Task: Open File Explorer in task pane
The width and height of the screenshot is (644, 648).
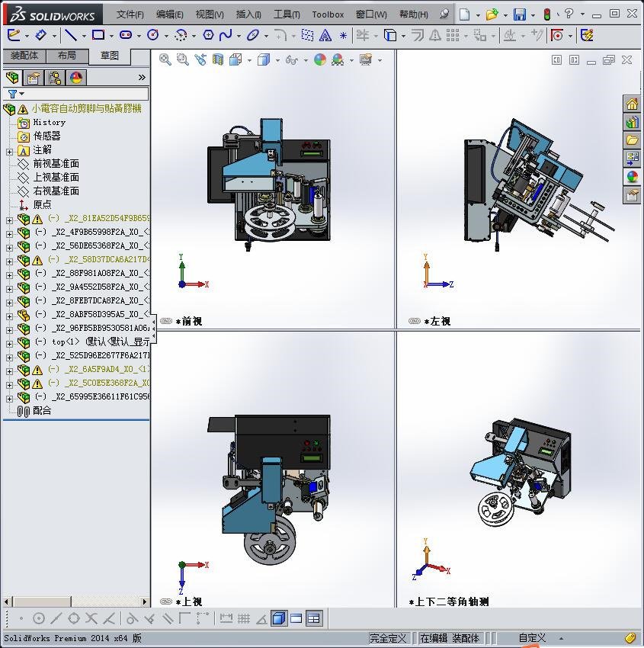Action: [632, 140]
